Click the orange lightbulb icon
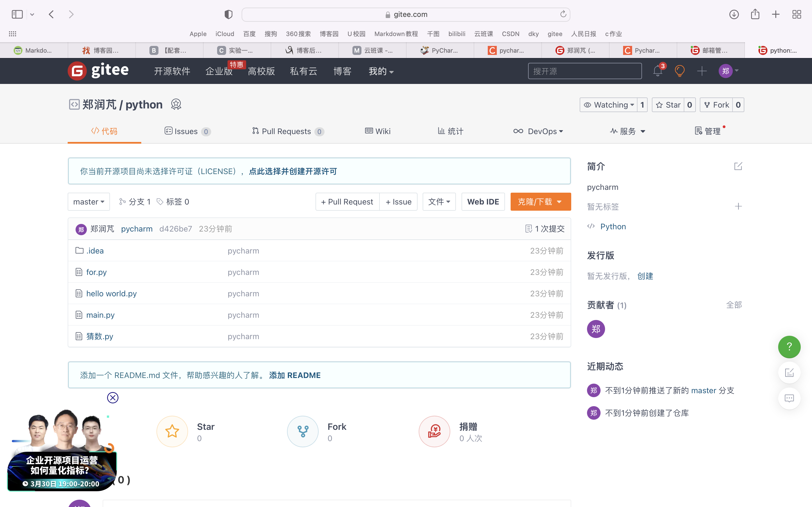This screenshot has width=812, height=507. pyautogui.click(x=679, y=71)
